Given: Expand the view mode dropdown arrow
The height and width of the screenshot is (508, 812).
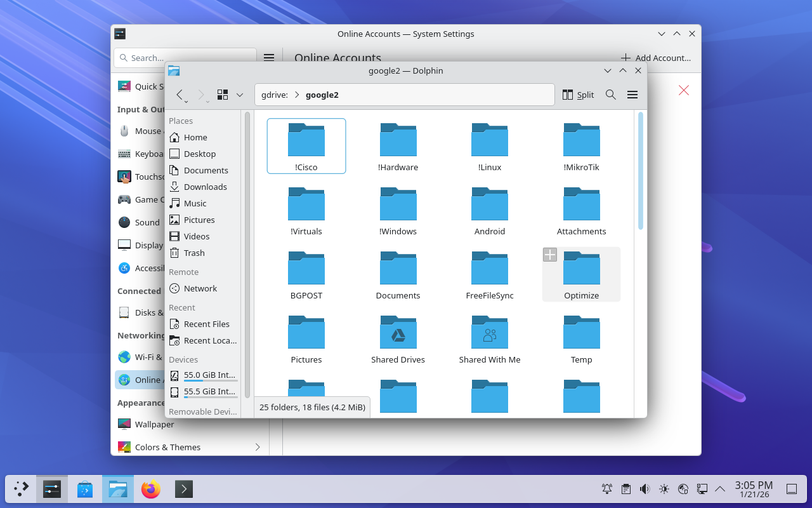Looking at the screenshot, I should (240, 95).
